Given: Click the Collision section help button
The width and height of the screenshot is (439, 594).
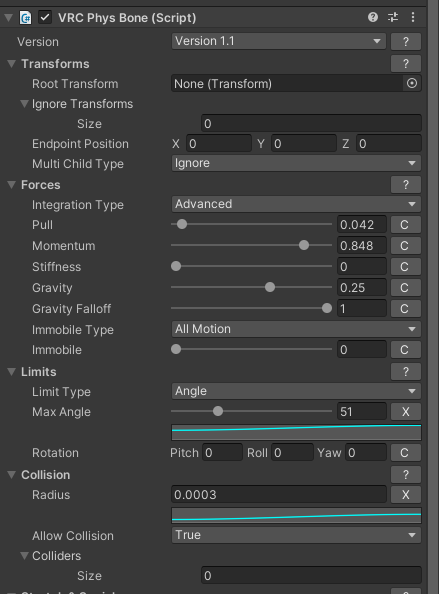Looking at the screenshot, I should click(406, 474).
